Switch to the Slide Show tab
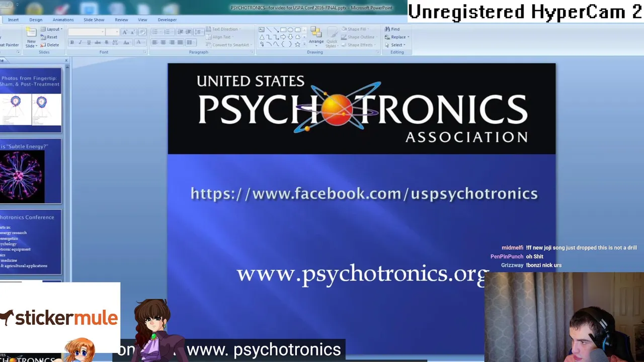644x362 pixels. [94, 20]
